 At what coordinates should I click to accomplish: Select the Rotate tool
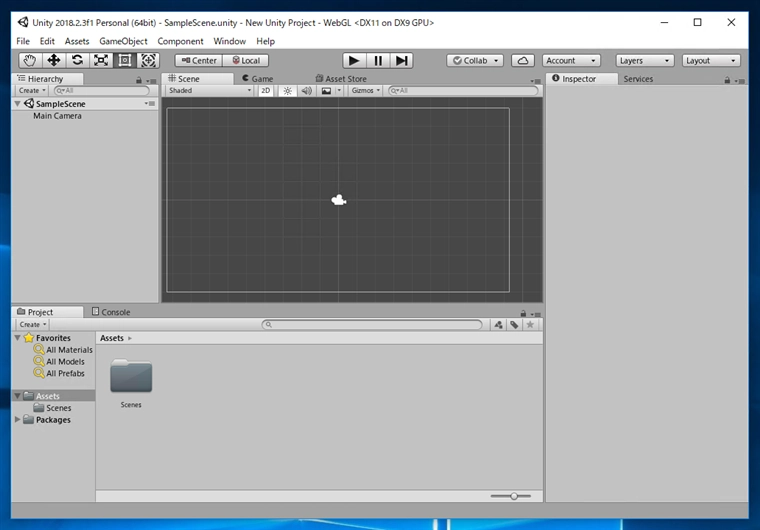tap(77, 60)
